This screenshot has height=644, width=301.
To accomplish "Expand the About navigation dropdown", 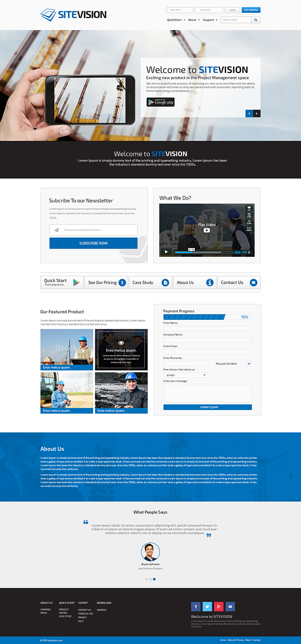I will 194,20.
